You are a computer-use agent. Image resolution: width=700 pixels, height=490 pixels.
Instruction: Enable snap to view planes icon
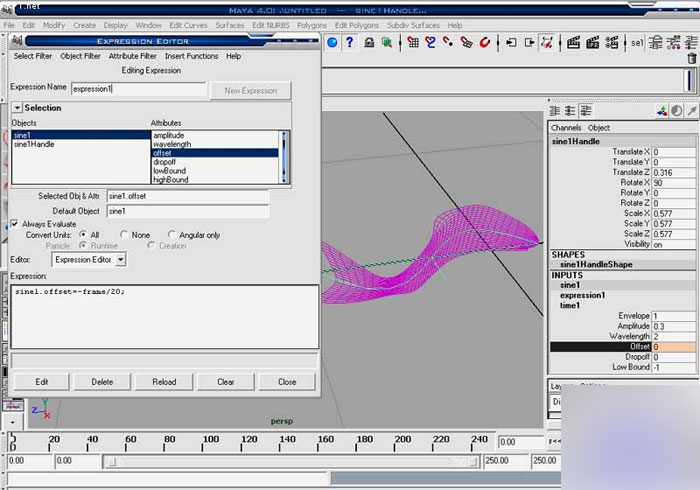point(466,43)
